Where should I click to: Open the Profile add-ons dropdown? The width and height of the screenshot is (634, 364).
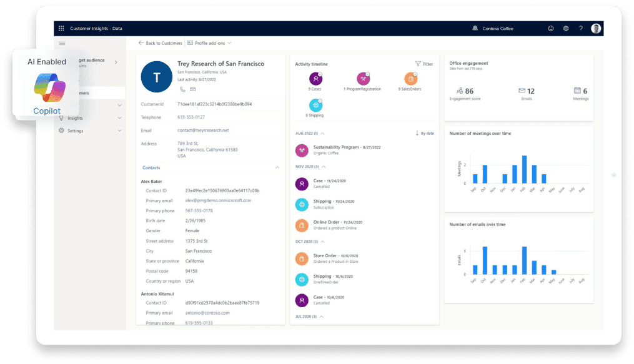coord(211,43)
